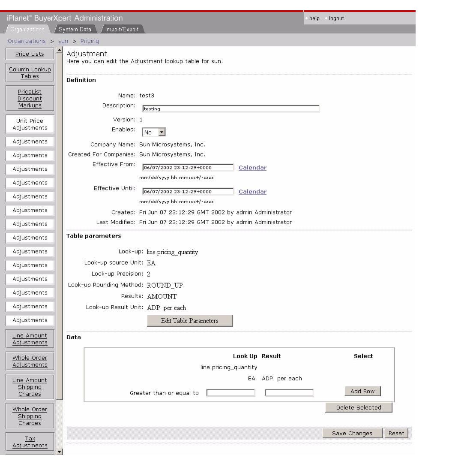Image resolution: width=476 pixels, height=467 pixels.
Task: Click the Save Changes button
Action: coord(352,433)
